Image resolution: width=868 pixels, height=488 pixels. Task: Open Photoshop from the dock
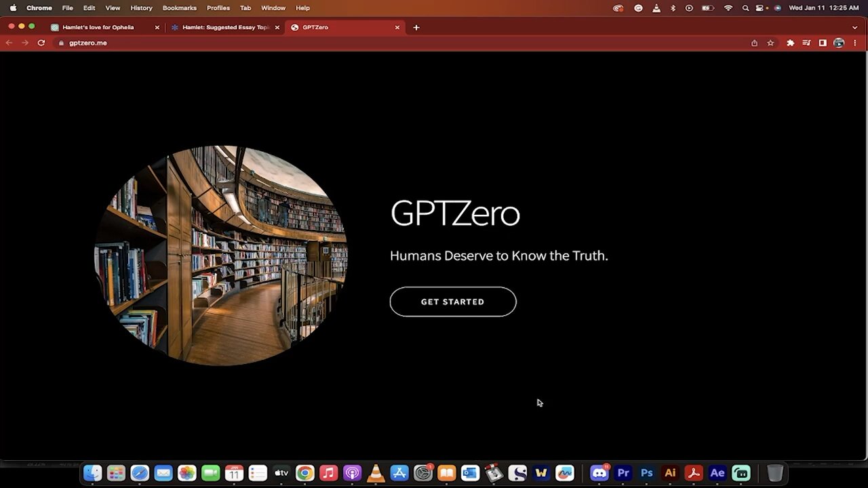point(647,473)
